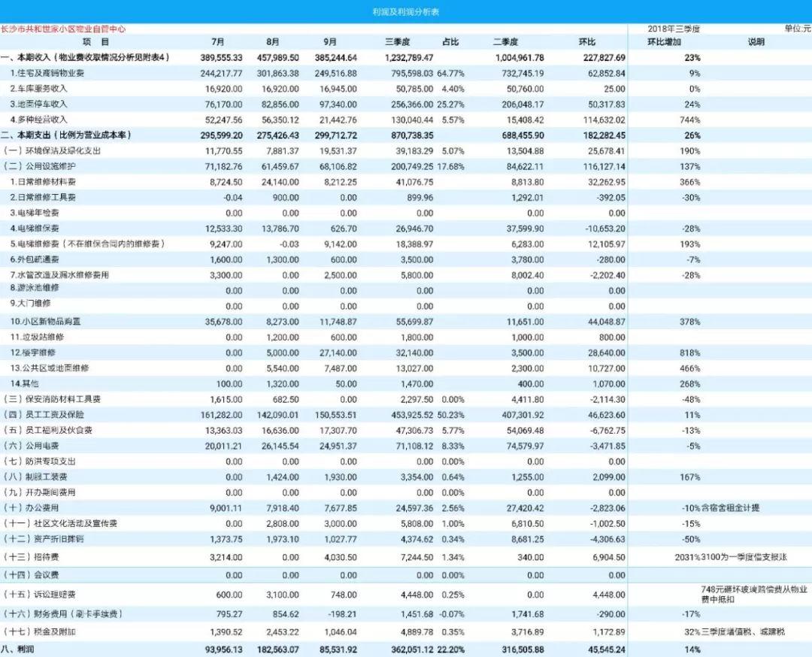Image resolution: width=812 pixels, height=657 pixels.
Task: Click the 64.77% share cell
Action: 450,73
